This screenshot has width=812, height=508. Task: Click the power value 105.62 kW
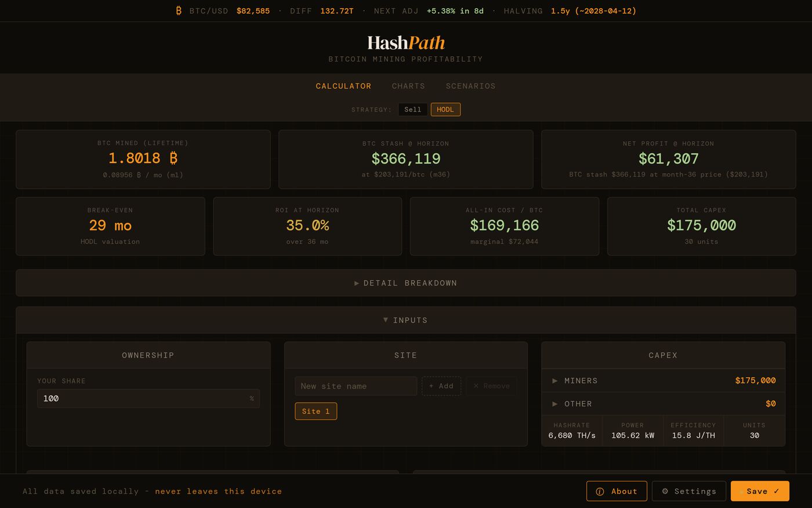point(633,435)
